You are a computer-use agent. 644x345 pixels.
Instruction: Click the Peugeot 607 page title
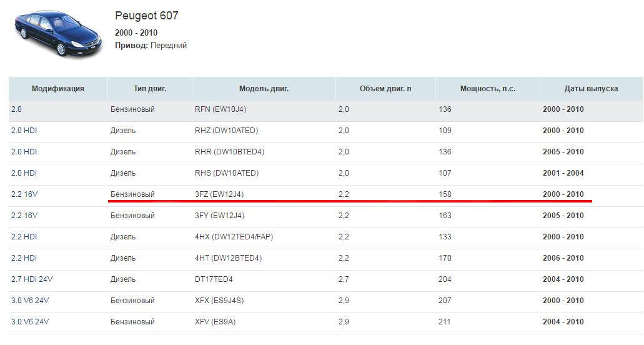click(147, 16)
